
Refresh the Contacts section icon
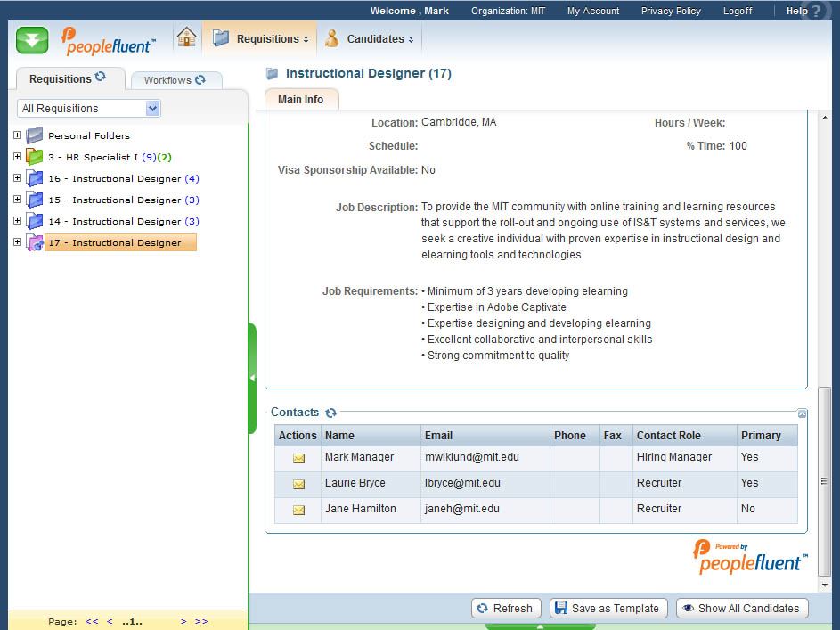click(x=331, y=413)
